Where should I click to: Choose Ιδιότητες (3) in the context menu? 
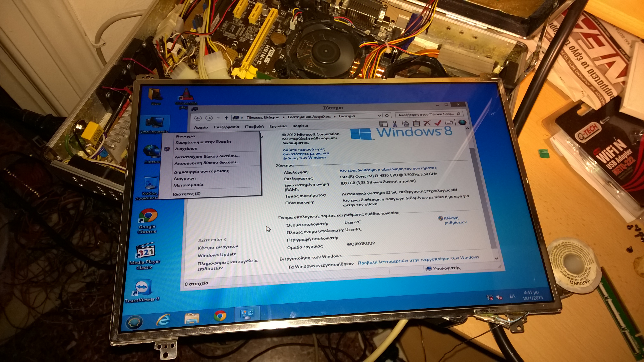click(x=187, y=194)
